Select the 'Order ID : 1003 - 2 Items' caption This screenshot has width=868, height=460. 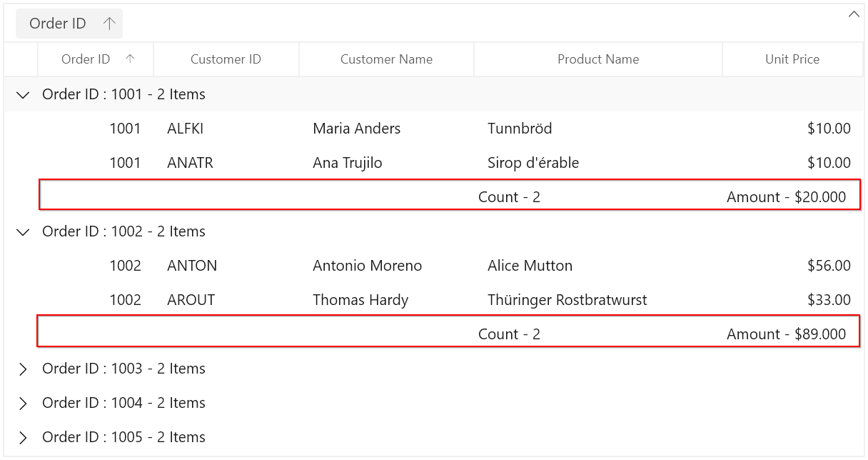click(123, 369)
